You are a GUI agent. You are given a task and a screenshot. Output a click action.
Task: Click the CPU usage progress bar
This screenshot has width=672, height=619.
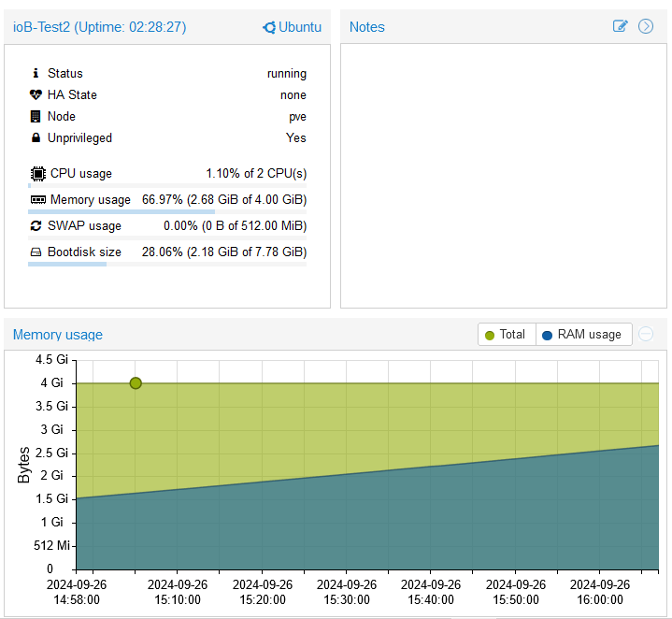(x=167, y=186)
